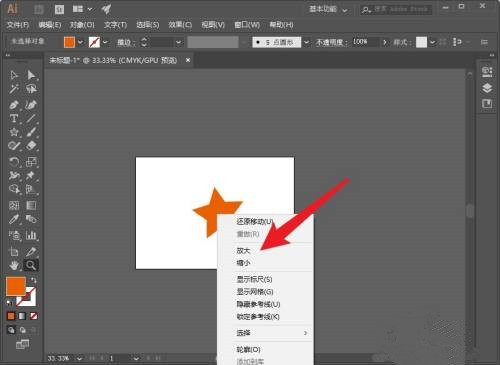Select the Blend tool
The image size is (500, 365).
(31, 219)
